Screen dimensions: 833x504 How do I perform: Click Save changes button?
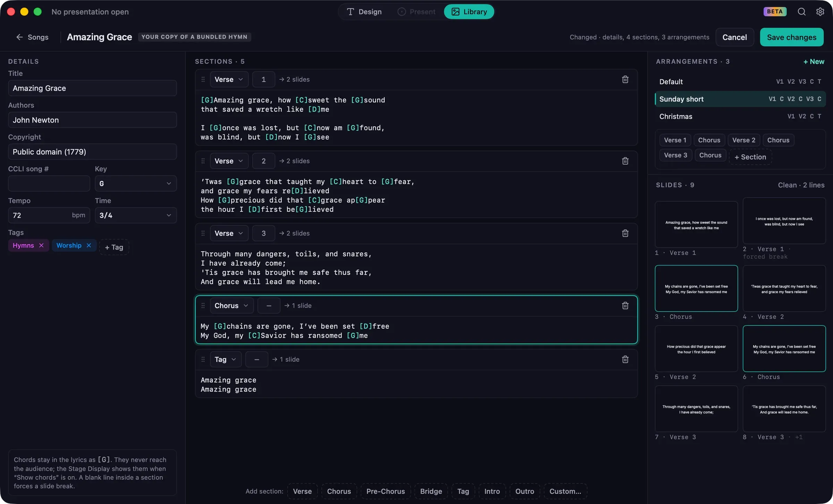point(791,37)
